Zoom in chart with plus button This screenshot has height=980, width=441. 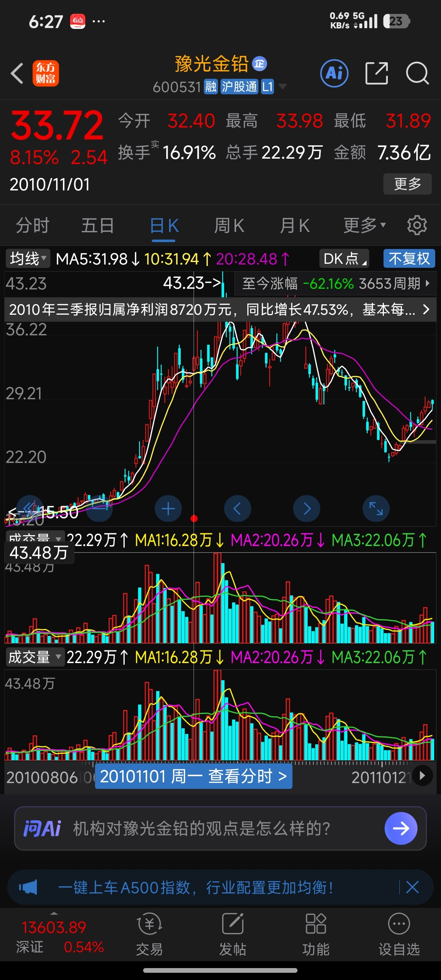coord(168,509)
